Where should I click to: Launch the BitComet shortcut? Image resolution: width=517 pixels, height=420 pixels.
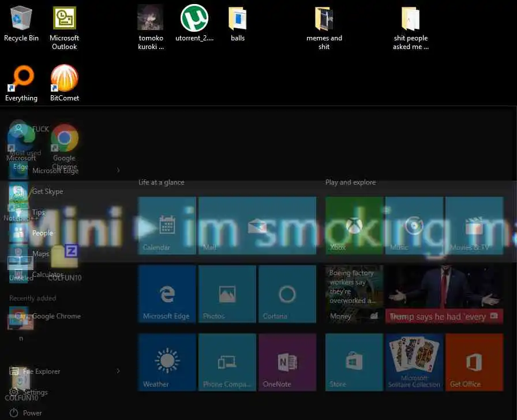point(64,83)
